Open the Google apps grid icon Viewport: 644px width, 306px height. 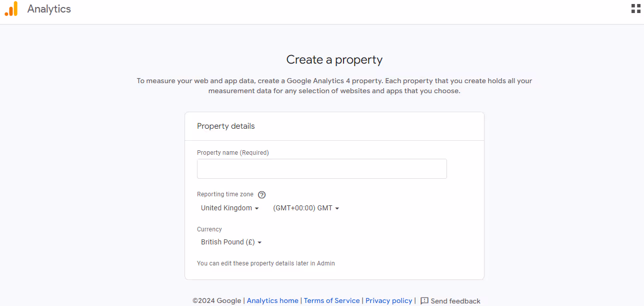635,9
